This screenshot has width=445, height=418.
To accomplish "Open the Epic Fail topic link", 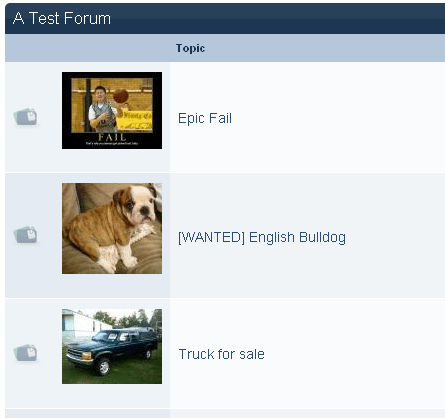I will coord(205,118).
